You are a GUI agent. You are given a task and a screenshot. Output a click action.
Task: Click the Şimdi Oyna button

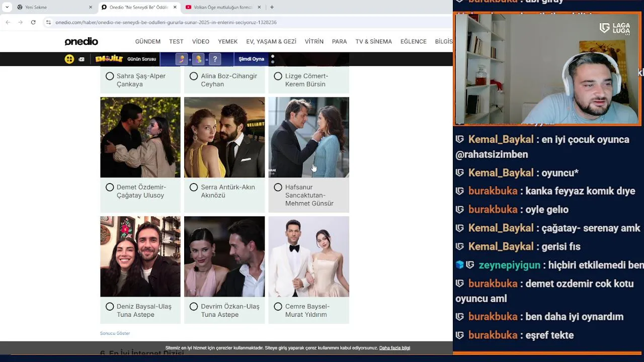[x=251, y=59]
